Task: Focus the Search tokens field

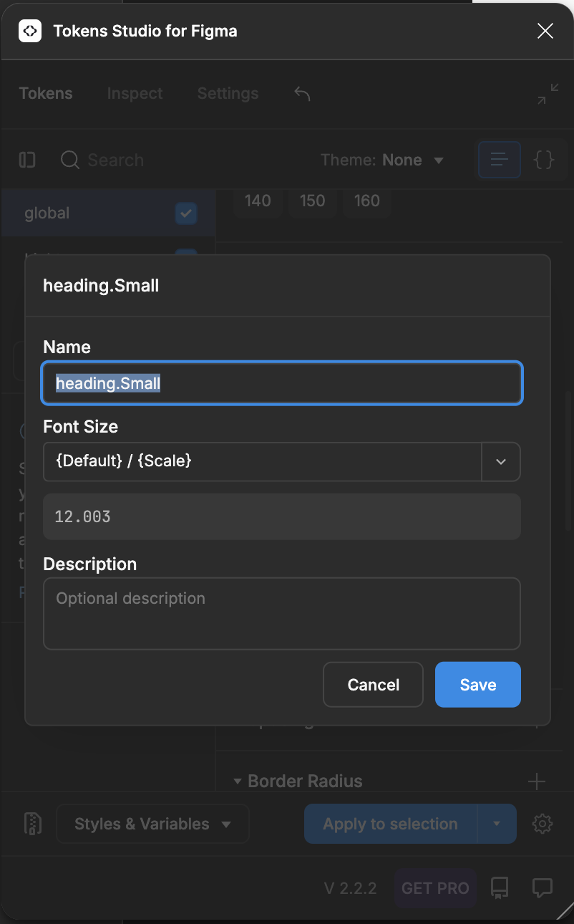Action: 115,160
